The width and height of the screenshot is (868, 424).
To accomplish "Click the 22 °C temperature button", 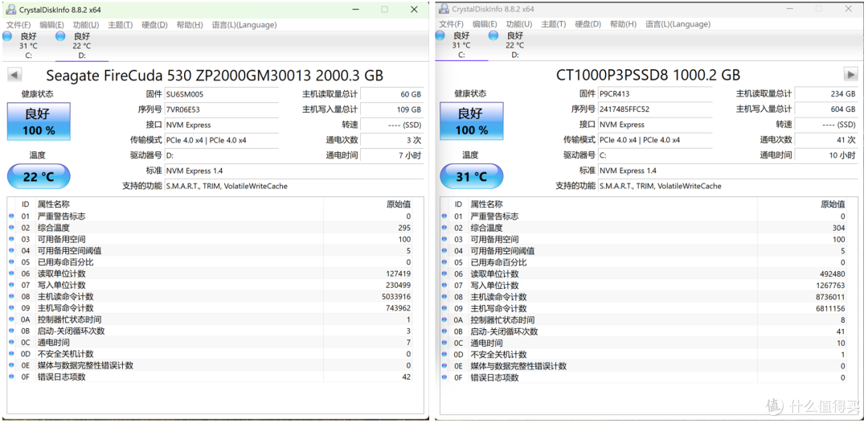I will click(x=39, y=177).
